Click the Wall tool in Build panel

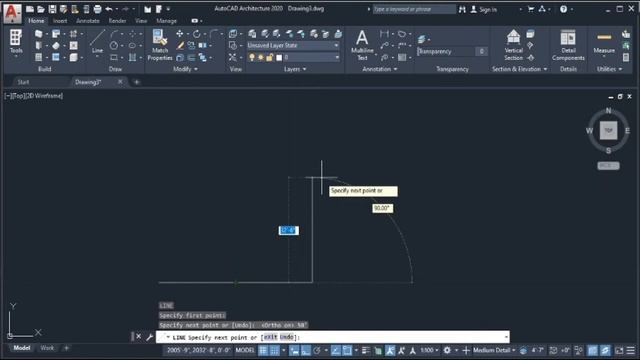point(38,34)
